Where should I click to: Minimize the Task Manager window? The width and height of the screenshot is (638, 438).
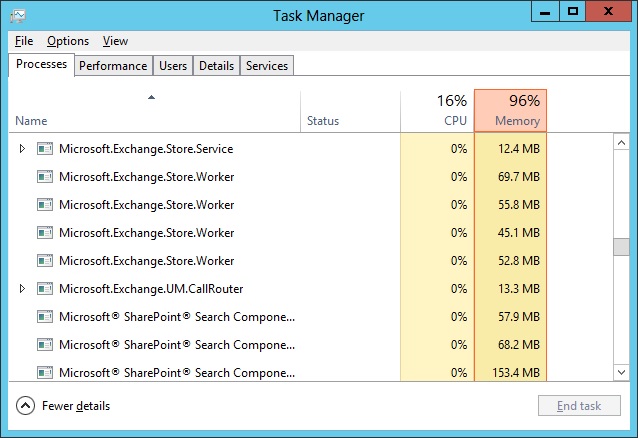[x=545, y=12]
